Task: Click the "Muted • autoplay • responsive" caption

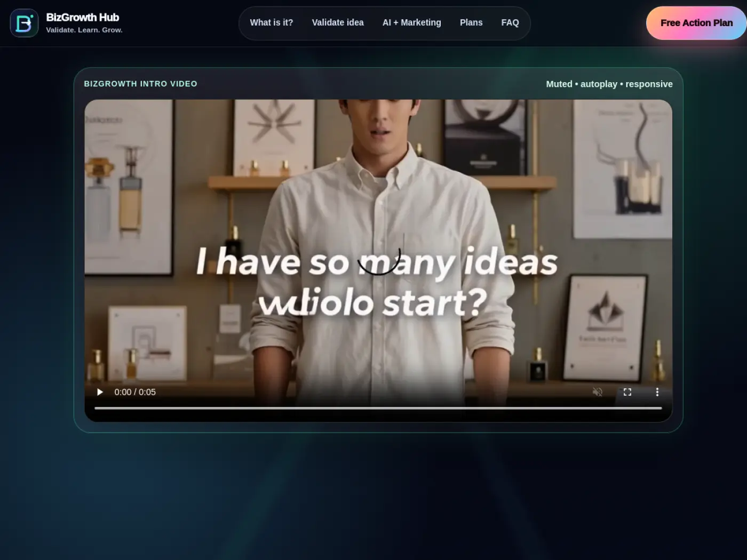Action: (x=609, y=84)
